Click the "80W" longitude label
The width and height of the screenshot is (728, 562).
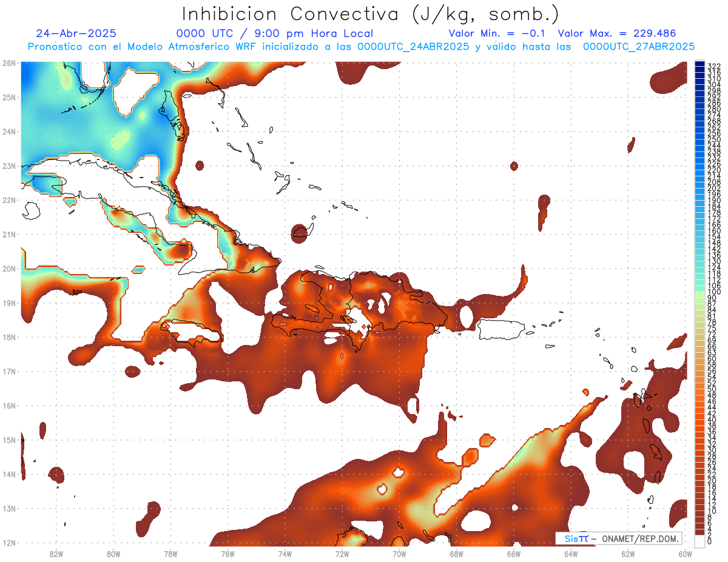click(113, 554)
